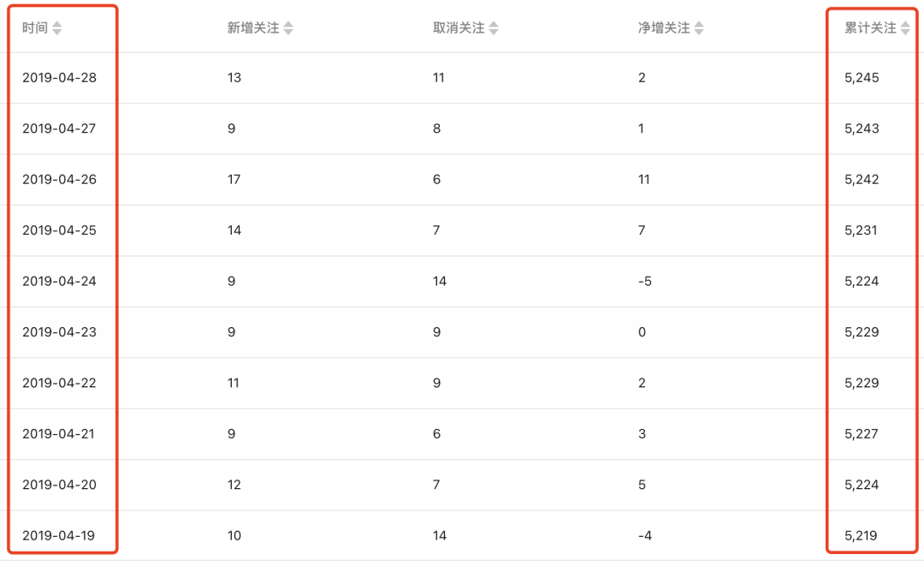Click the net increase value -4
The width and height of the screenshot is (924, 566).
tap(645, 536)
